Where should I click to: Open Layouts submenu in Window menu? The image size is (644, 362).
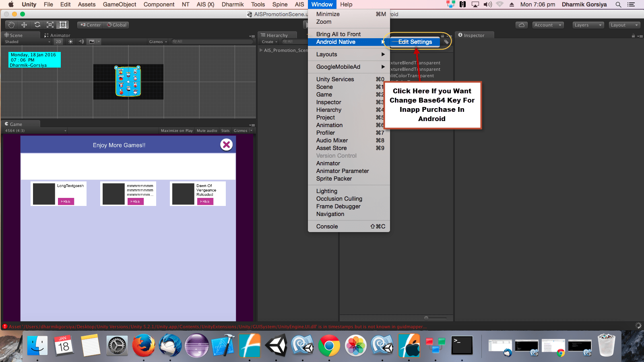(349, 54)
